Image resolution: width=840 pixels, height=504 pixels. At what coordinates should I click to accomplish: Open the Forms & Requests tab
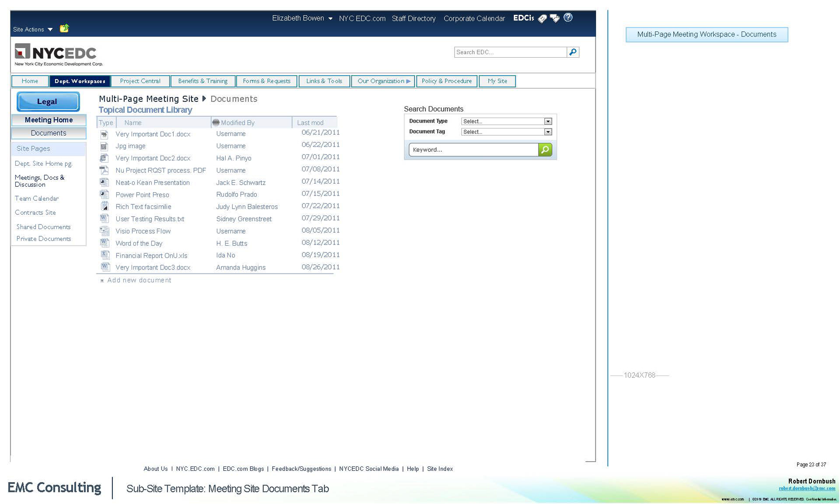[266, 81]
